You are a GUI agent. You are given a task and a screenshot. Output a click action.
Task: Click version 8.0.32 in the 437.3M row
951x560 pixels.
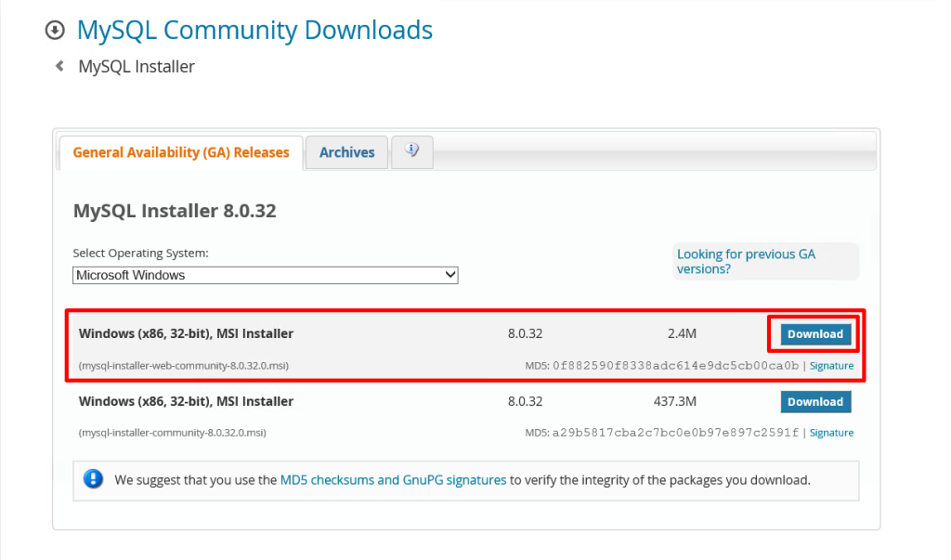coord(526,401)
